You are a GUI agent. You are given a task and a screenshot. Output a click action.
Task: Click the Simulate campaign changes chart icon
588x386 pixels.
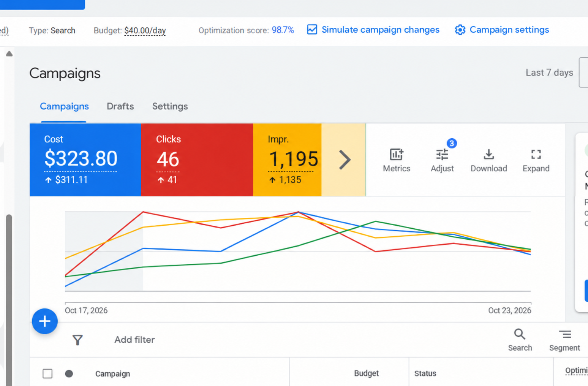(312, 30)
